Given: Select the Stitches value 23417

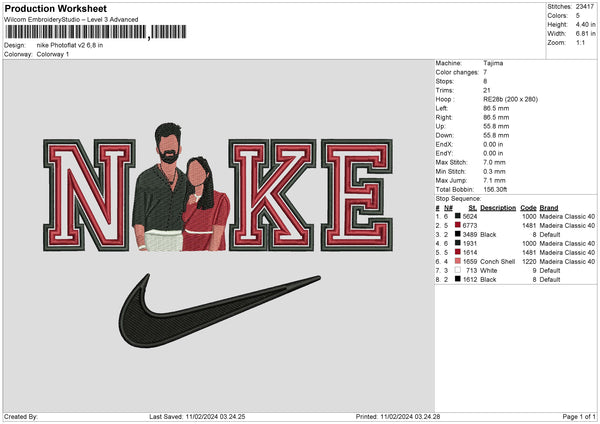Looking at the screenshot, I should [x=585, y=7].
